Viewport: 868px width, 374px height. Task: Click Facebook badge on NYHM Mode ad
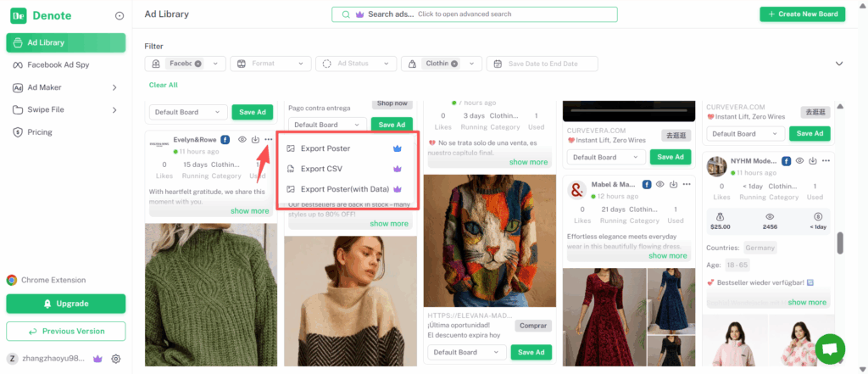coord(786,160)
